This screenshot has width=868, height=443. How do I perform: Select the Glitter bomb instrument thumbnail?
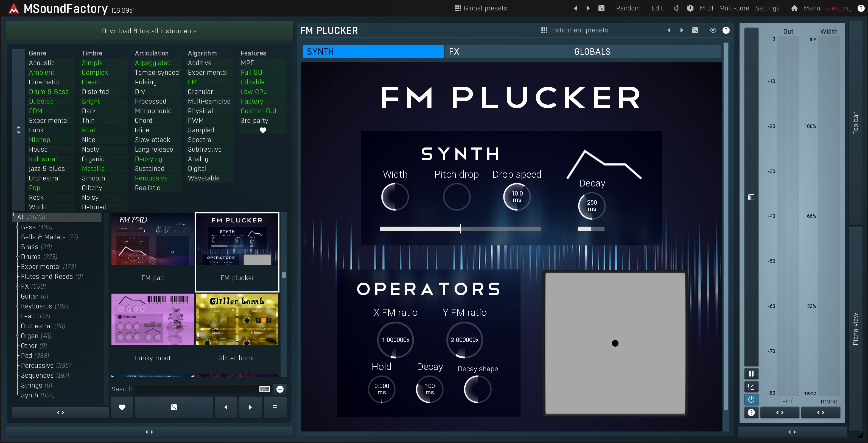(x=237, y=319)
